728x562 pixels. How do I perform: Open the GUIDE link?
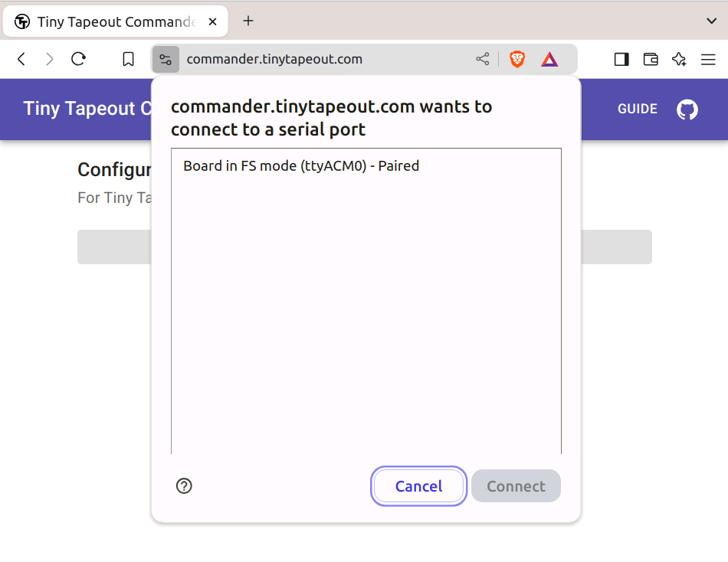coord(638,109)
